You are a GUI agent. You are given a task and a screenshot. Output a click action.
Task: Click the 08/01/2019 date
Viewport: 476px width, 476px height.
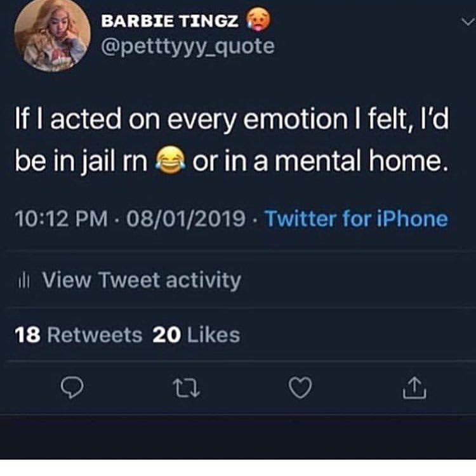pos(186,218)
